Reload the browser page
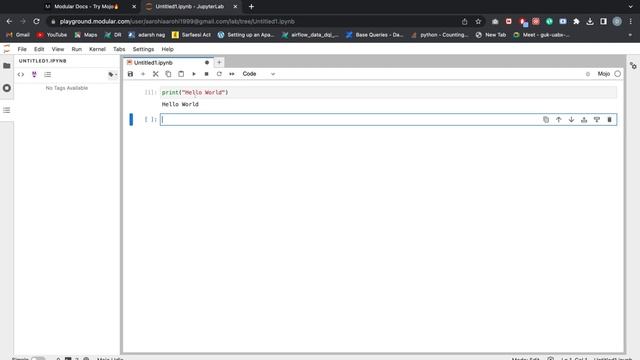640x360 pixels. (x=36, y=21)
